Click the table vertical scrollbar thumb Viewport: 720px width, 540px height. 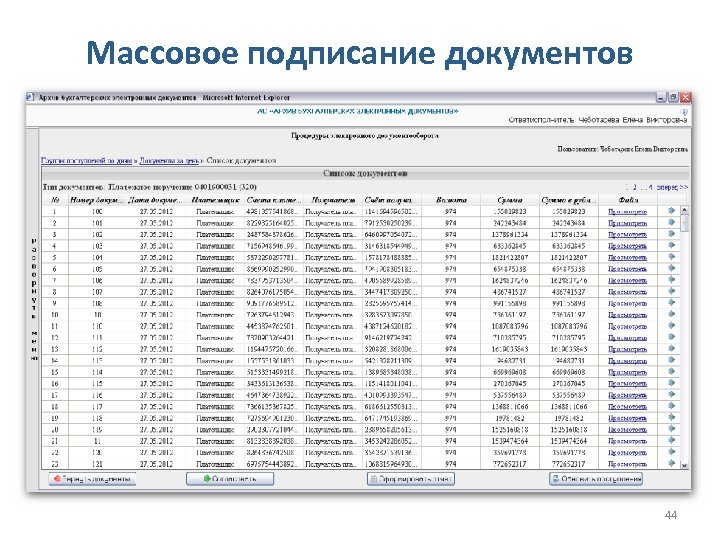click(x=684, y=223)
